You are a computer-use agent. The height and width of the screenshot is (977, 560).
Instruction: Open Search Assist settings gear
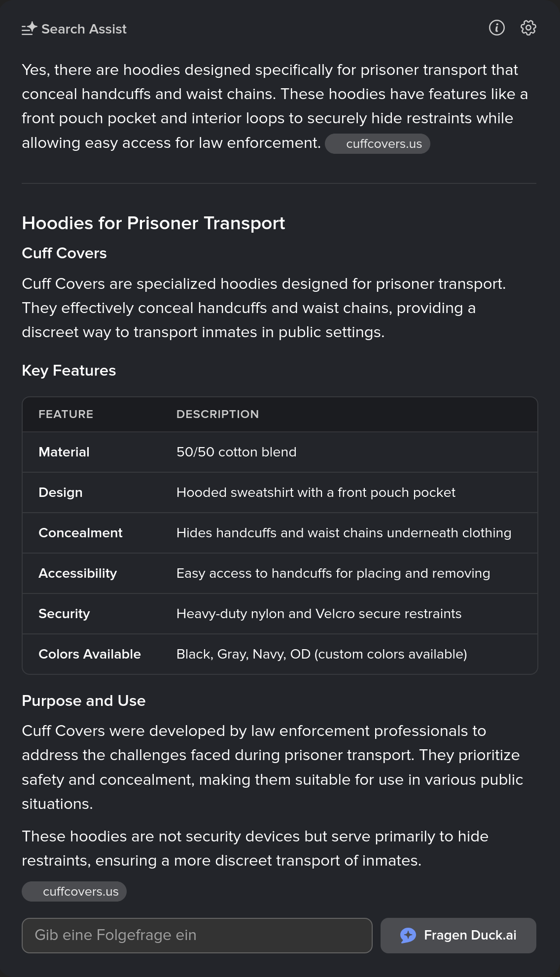[x=528, y=28]
